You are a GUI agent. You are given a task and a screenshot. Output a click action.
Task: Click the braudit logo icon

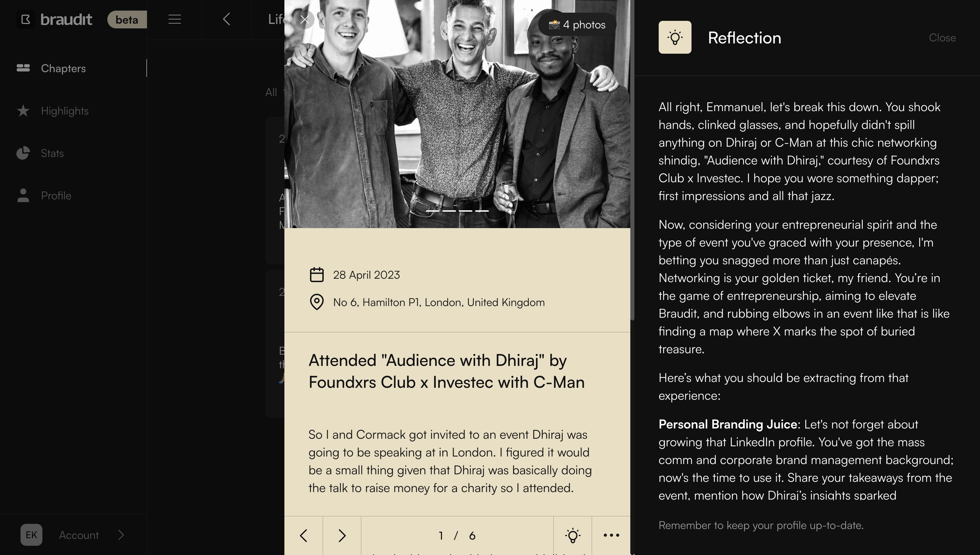point(26,19)
